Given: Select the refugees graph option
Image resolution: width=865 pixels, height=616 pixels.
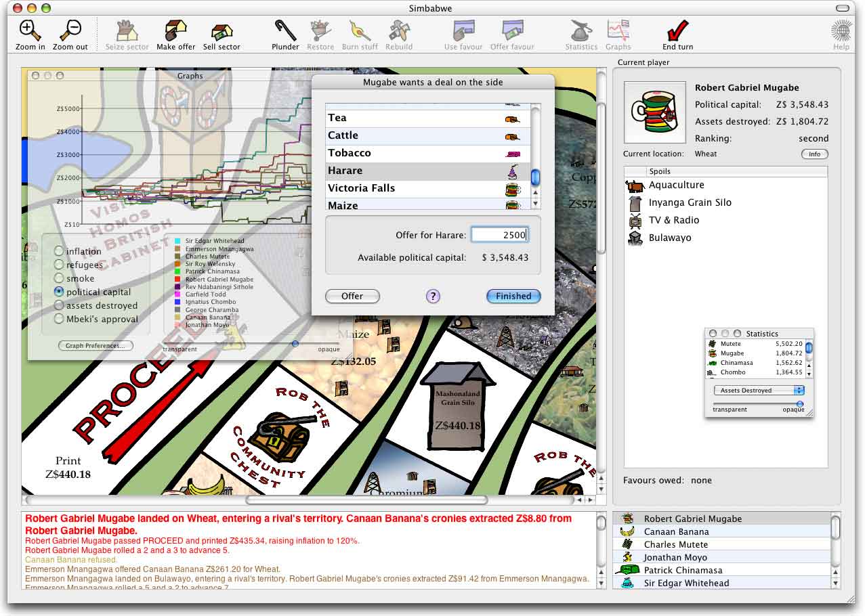Looking at the screenshot, I should tap(60, 265).
